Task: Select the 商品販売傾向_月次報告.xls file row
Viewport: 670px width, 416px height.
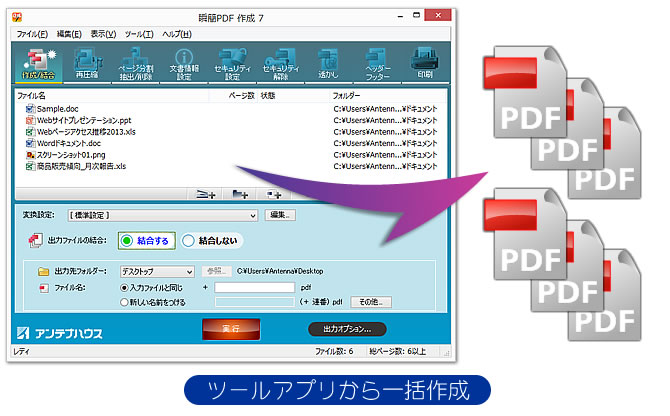Action: click(231, 166)
